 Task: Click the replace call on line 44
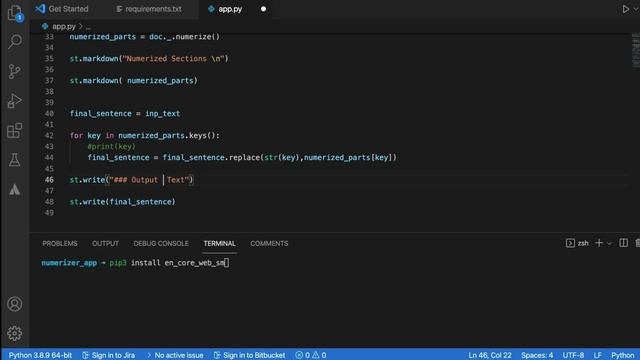[x=280, y=158]
